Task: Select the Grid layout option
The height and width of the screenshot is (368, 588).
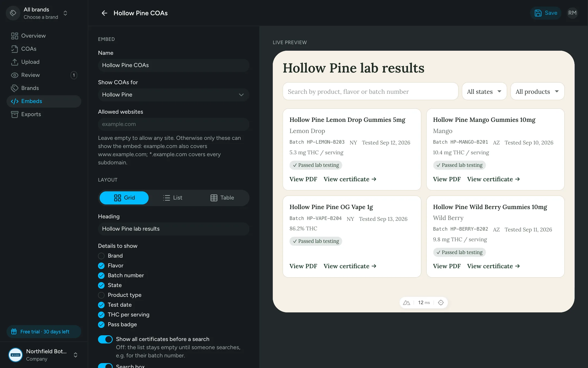Action: [x=124, y=198]
